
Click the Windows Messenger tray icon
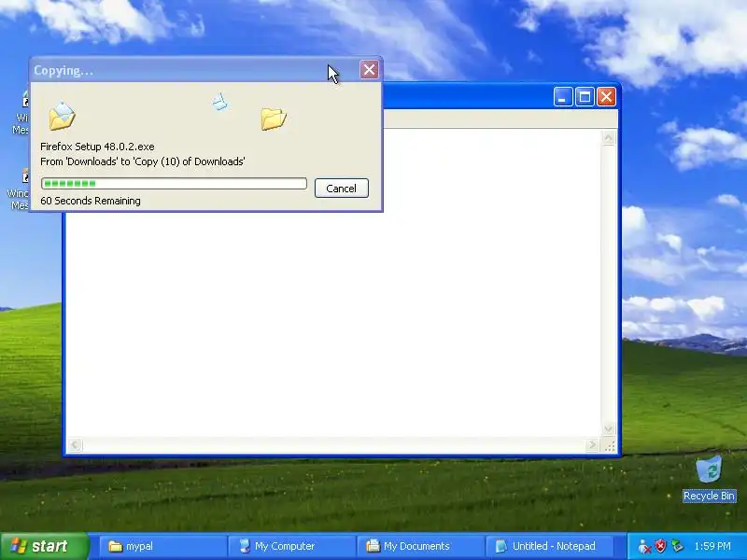point(644,546)
